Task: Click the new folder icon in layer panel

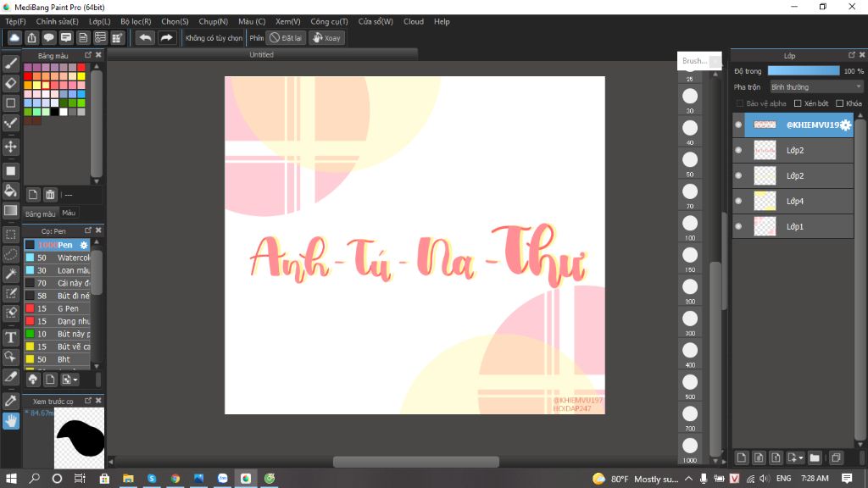Action: tap(815, 457)
